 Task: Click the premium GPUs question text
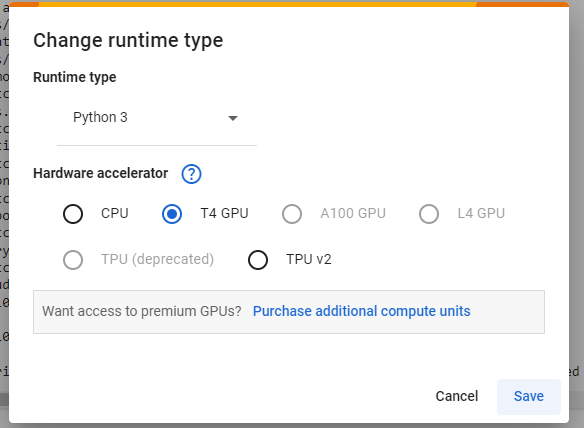point(142,311)
